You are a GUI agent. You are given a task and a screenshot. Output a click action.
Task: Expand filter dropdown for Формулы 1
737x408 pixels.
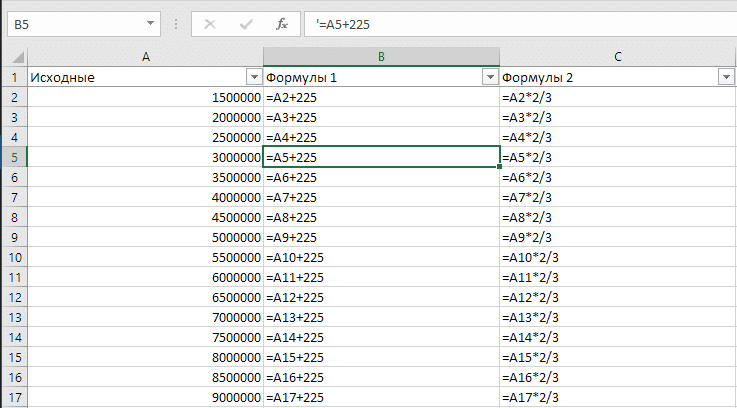[489, 77]
